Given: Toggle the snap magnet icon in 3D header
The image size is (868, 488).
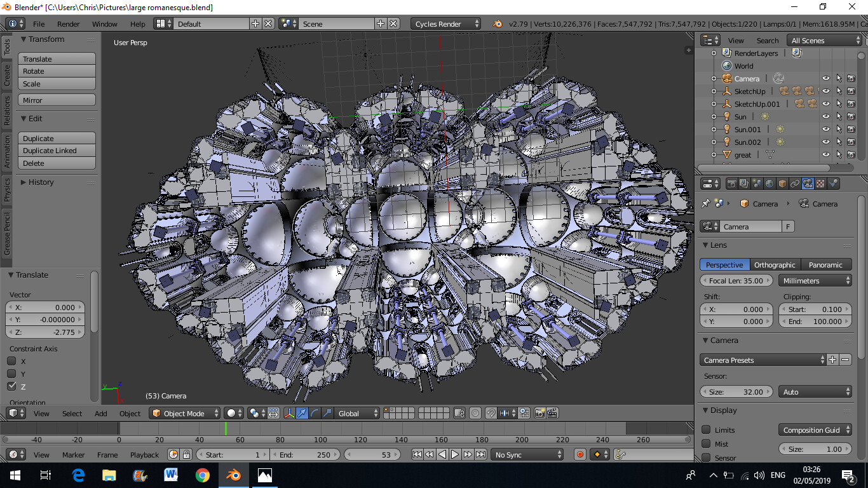Looking at the screenshot, I should 491,413.
